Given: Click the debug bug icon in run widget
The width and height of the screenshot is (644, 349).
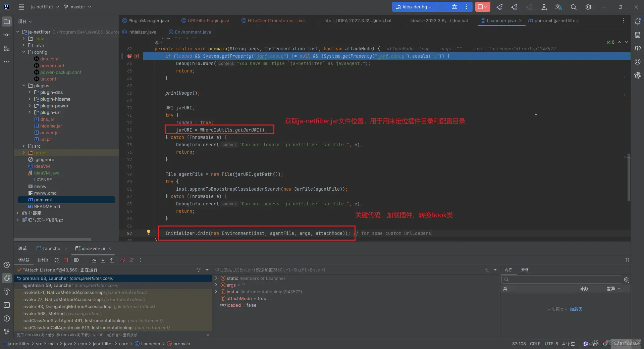Looking at the screenshot, I should [x=454, y=7].
